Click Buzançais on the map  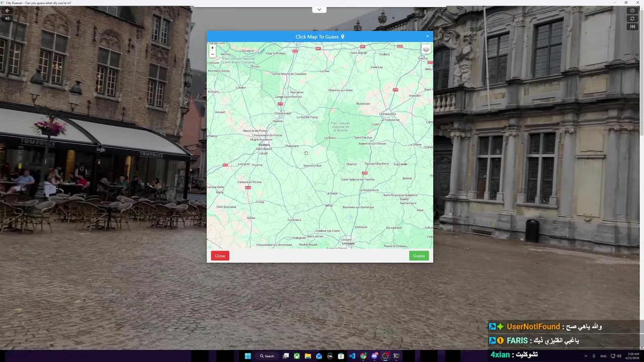[x=363, y=104]
